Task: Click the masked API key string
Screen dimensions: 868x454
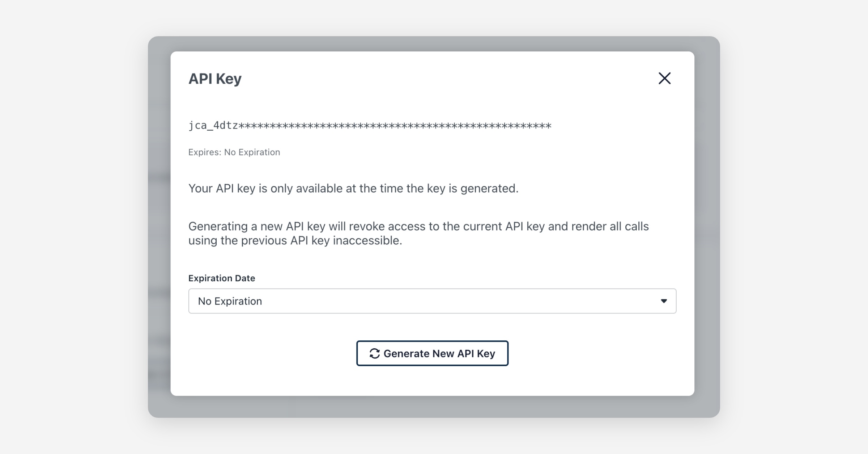Action: tap(369, 126)
